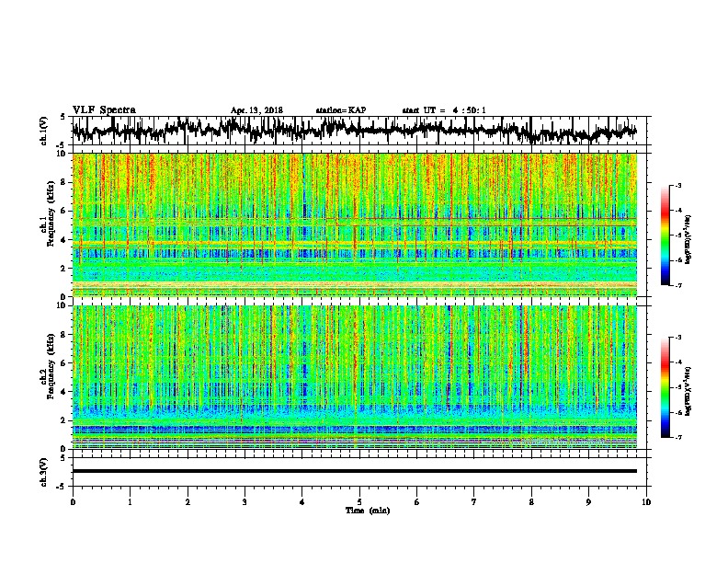Click the "Time (min)" x-axis label
This screenshot has height=563, width=728.
(x=368, y=511)
